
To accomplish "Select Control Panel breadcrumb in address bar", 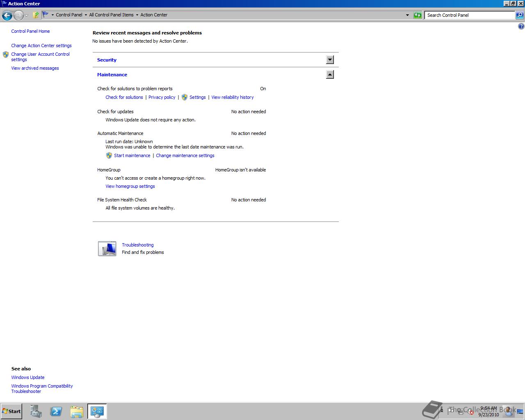I will (69, 15).
